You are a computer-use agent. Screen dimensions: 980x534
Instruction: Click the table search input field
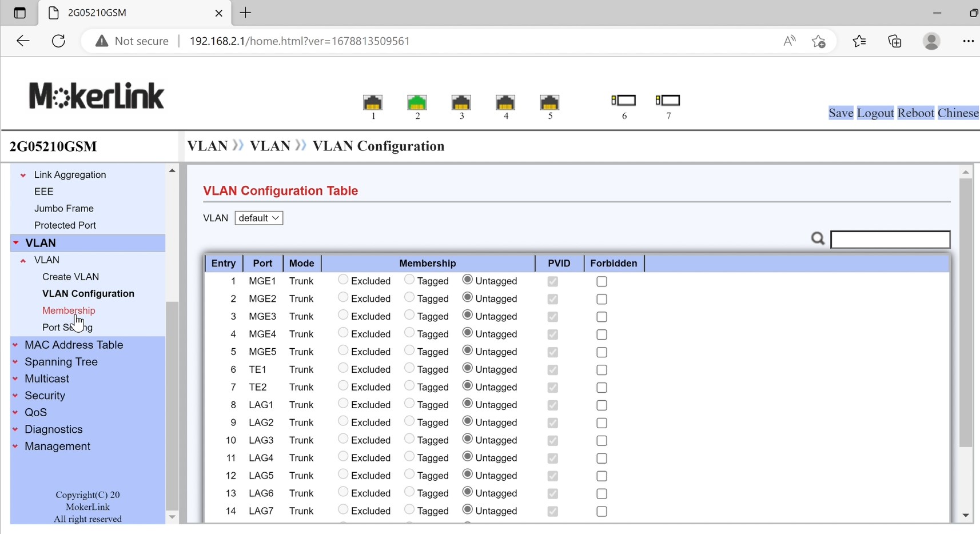[890, 240]
